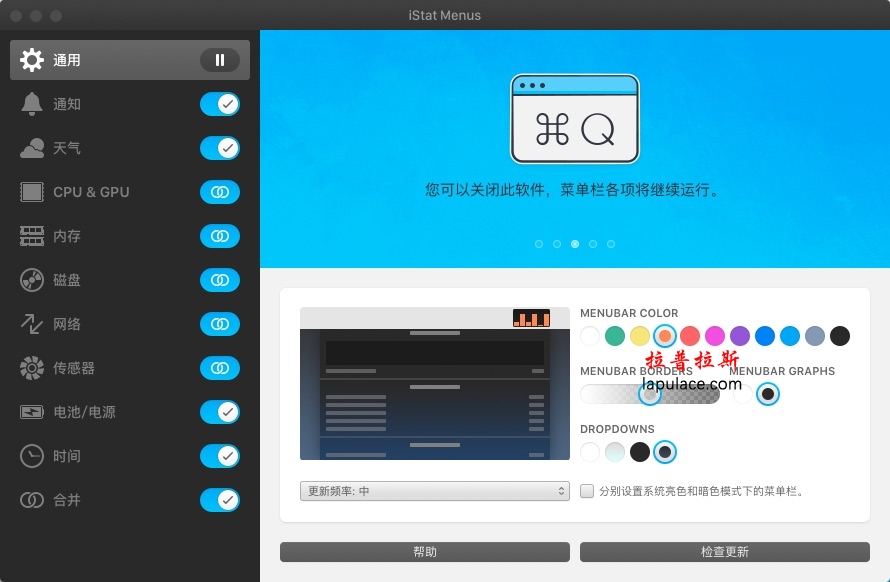Click the clock icon beside 时间
Screen dimensions: 890x582
32,456
